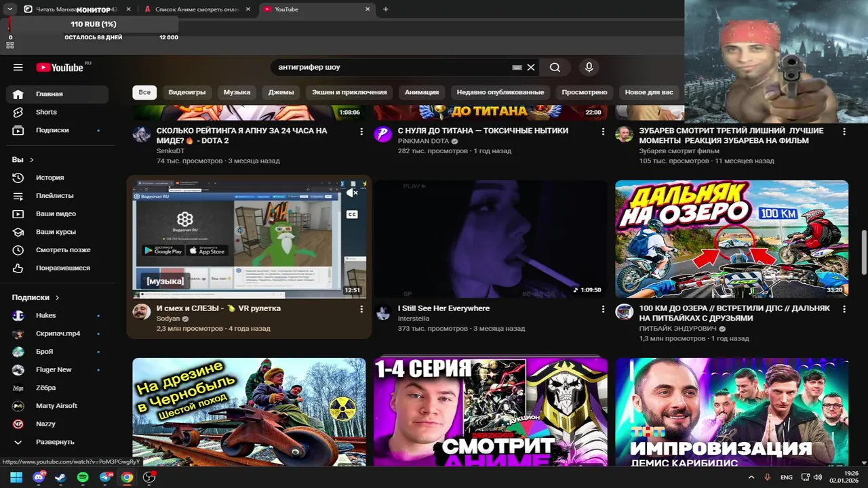This screenshot has width=868, height=488.
Task: Unmute the VR рулетка preview
Action: point(352,193)
